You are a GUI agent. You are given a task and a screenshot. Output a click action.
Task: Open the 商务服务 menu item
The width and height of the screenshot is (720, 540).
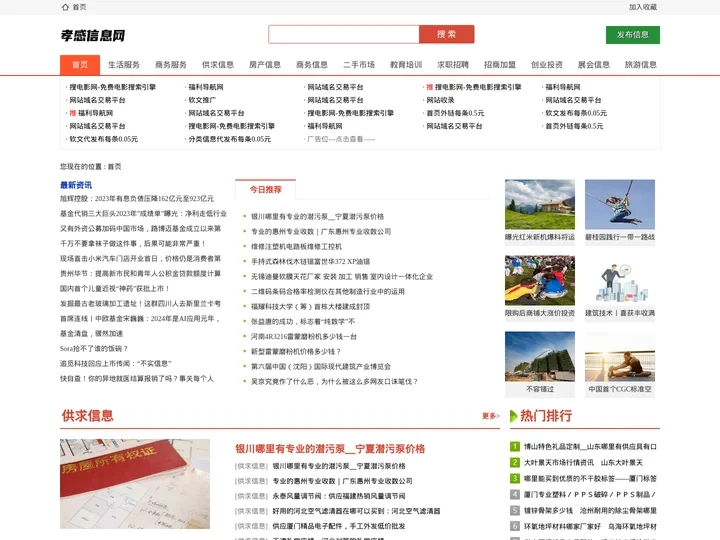point(171,65)
